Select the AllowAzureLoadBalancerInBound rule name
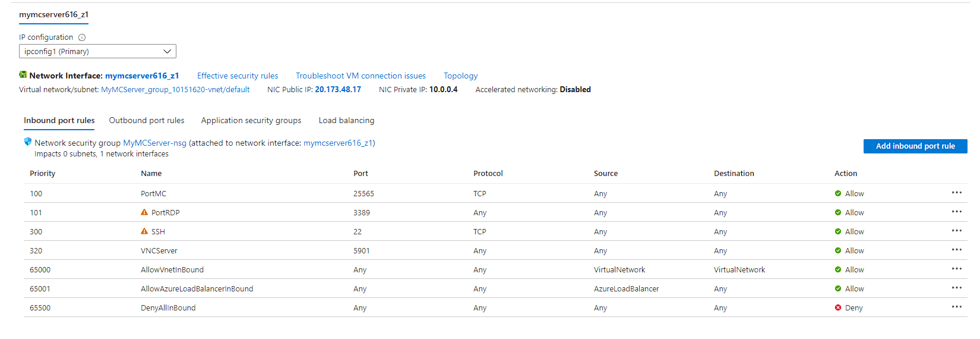Image resolution: width=980 pixels, height=339 pixels. pos(197,288)
